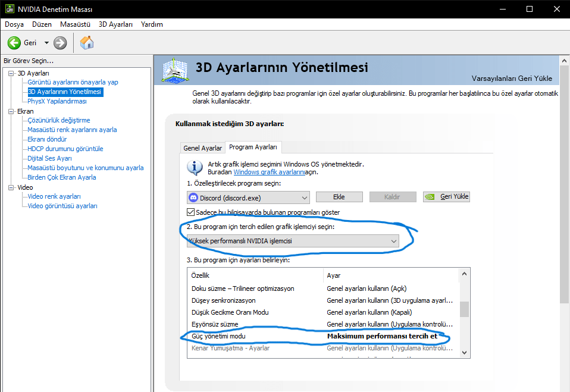Screen dimensions: 570x392
Task: Click the grey forward arrow icon
Action: tap(60, 43)
